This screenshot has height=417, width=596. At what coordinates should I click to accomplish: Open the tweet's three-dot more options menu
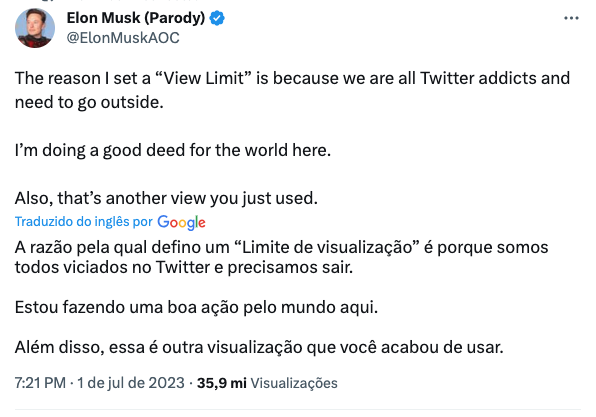tap(571, 18)
